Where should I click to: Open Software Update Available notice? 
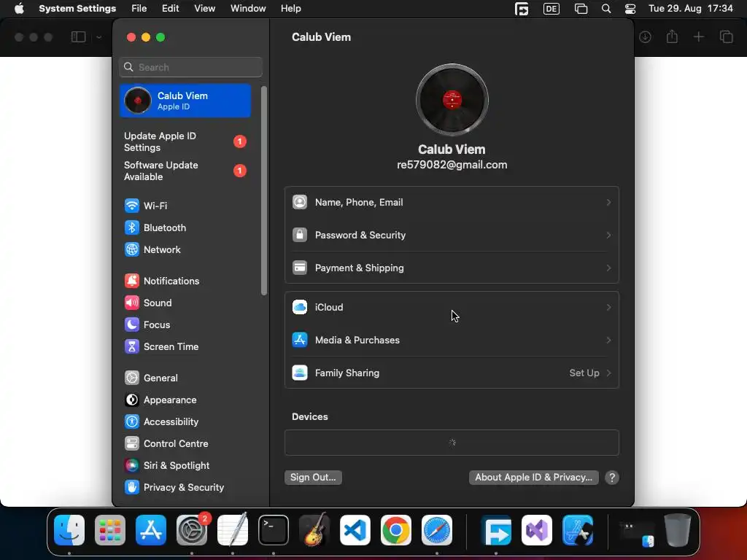click(x=185, y=171)
